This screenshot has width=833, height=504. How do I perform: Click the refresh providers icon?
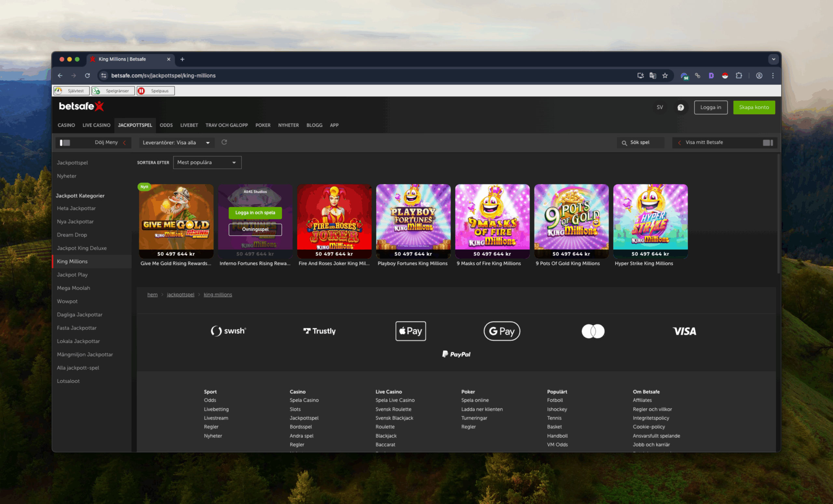[224, 142]
